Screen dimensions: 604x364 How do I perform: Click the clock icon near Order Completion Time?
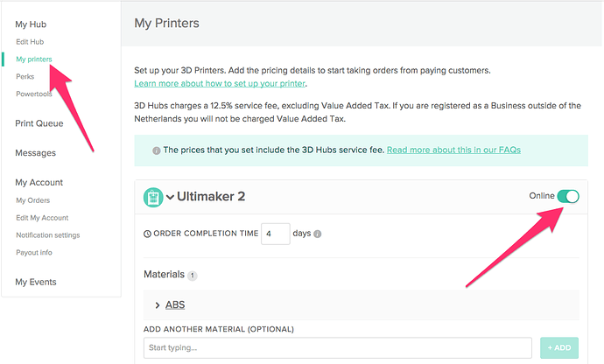(x=147, y=234)
